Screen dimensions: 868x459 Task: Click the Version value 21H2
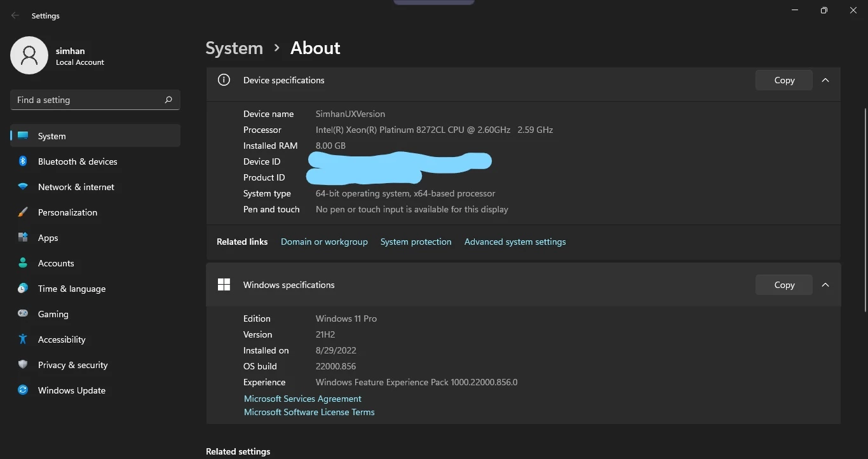(x=325, y=334)
